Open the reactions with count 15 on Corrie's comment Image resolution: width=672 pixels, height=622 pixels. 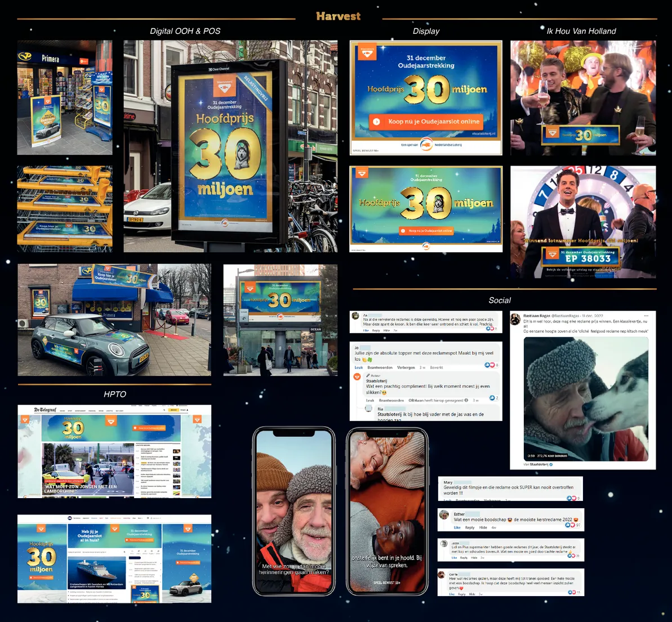click(x=574, y=592)
